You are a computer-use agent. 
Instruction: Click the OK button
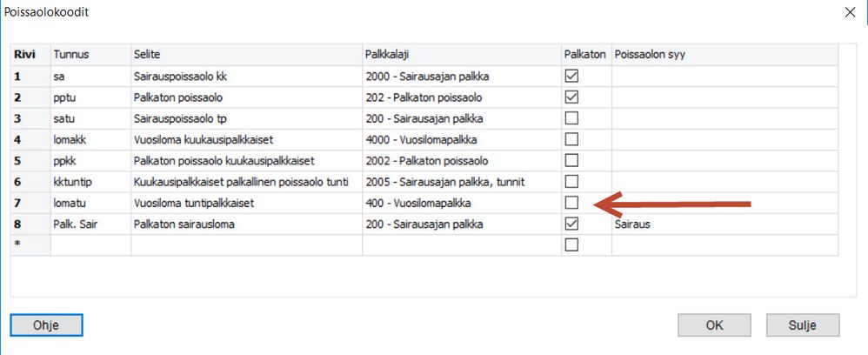click(x=714, y=325)
